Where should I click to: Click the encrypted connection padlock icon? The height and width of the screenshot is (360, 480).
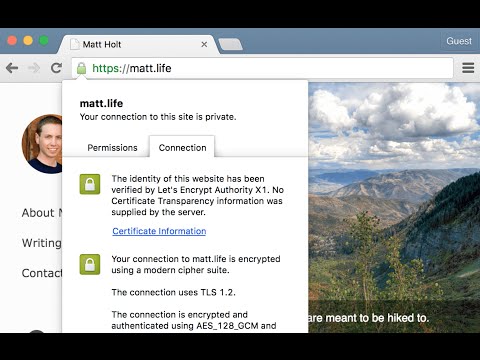click(90, 264)
